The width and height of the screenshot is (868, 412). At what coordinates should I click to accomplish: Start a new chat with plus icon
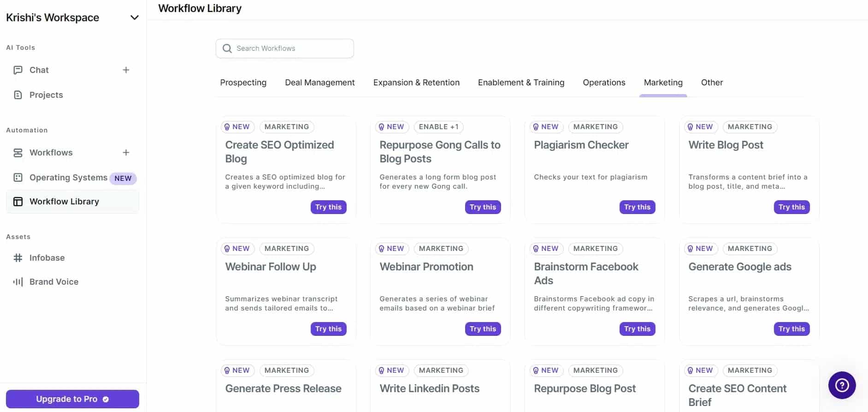(x=126, y=70)
